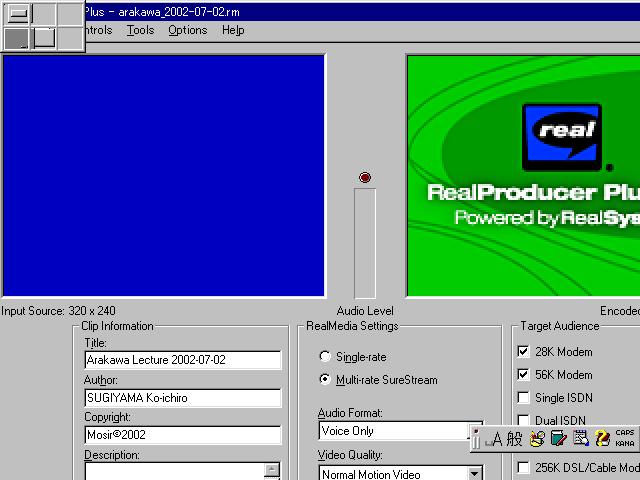Select the dark gray active cell in desktop pager
640x480 pixels.
pos(16,38)
